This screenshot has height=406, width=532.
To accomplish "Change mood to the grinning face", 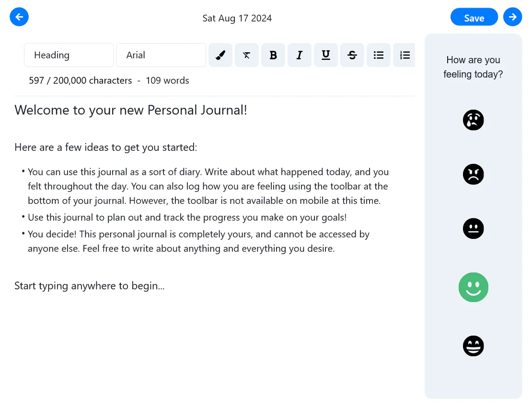I will (x=473, y=346).
